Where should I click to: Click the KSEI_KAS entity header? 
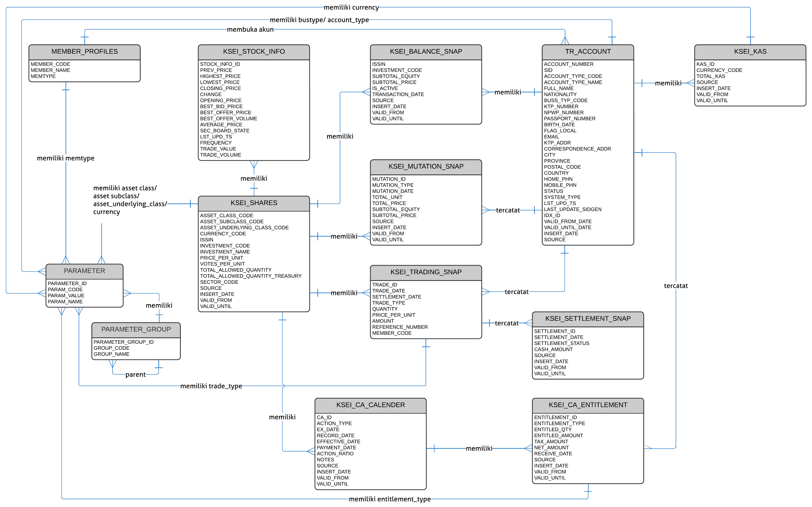(x=750, y=52)
